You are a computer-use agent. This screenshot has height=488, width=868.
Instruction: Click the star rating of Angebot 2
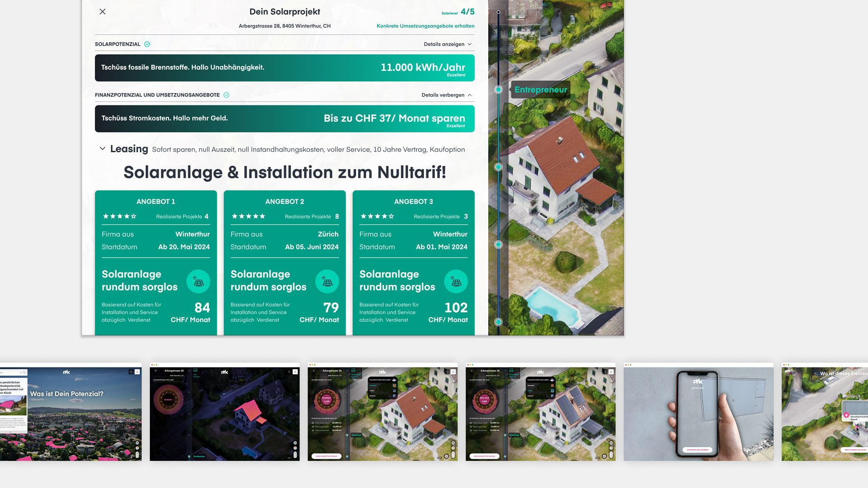[x=248, y=216]
